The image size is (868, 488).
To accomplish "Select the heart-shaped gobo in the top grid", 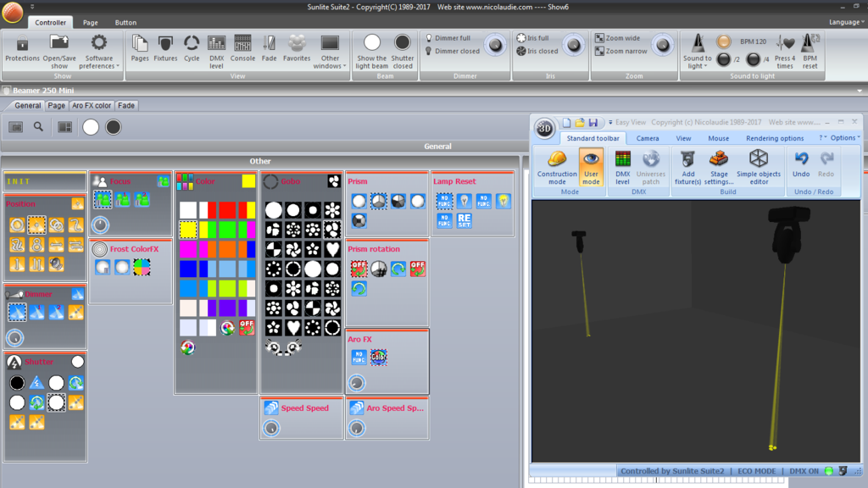I will coord(332,249).
